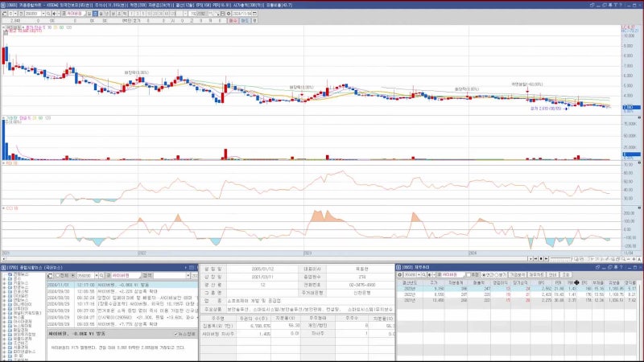Image resolution: width=644 pixels, height=362 pixels.
Task: Open chart settings gear icon
Action: pyautogui.click(x=228, y=14)
